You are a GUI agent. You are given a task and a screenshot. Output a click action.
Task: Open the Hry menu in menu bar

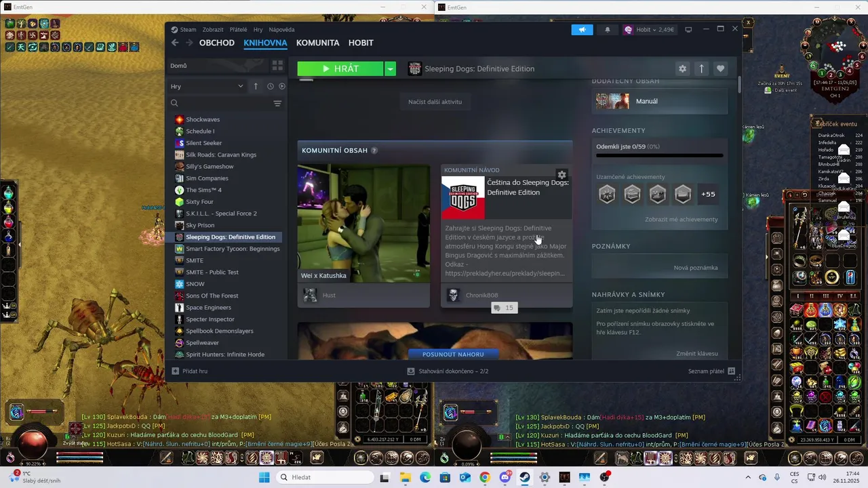click(x=258, y=30)
